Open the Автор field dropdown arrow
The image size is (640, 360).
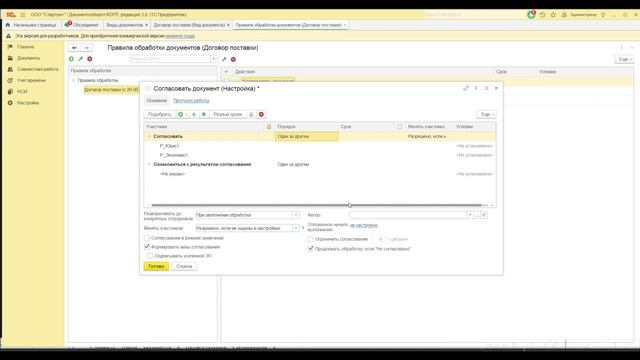pyautogui.click(x=470, y=215)
